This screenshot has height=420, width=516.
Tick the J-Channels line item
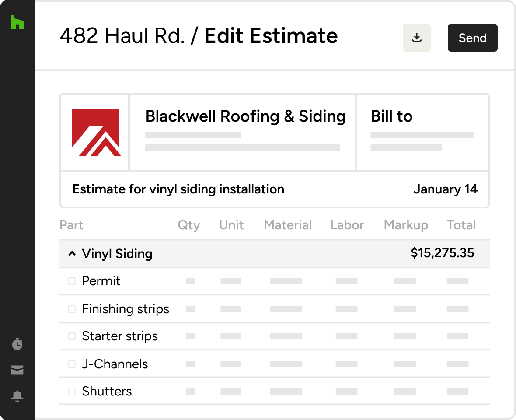click(x=71, y=364)
